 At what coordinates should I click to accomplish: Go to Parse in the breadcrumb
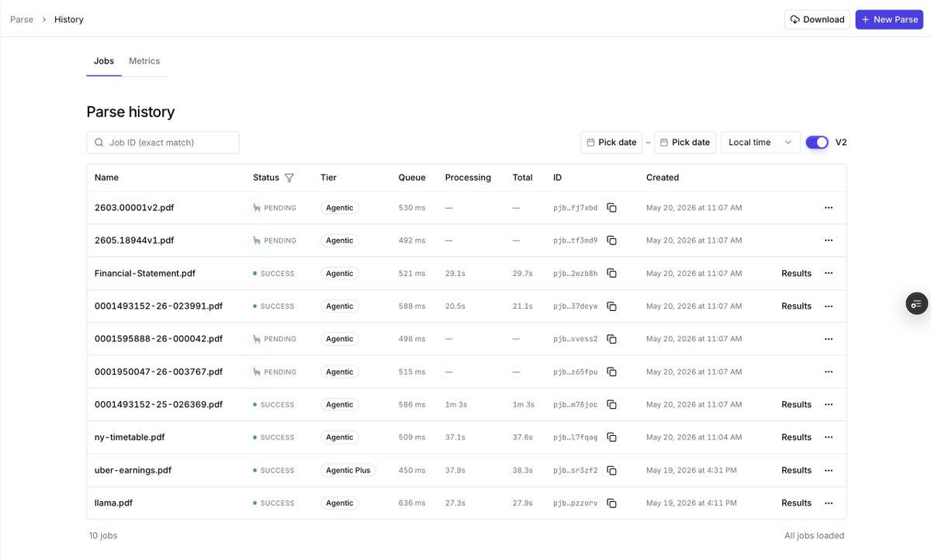tap(22, 19)
